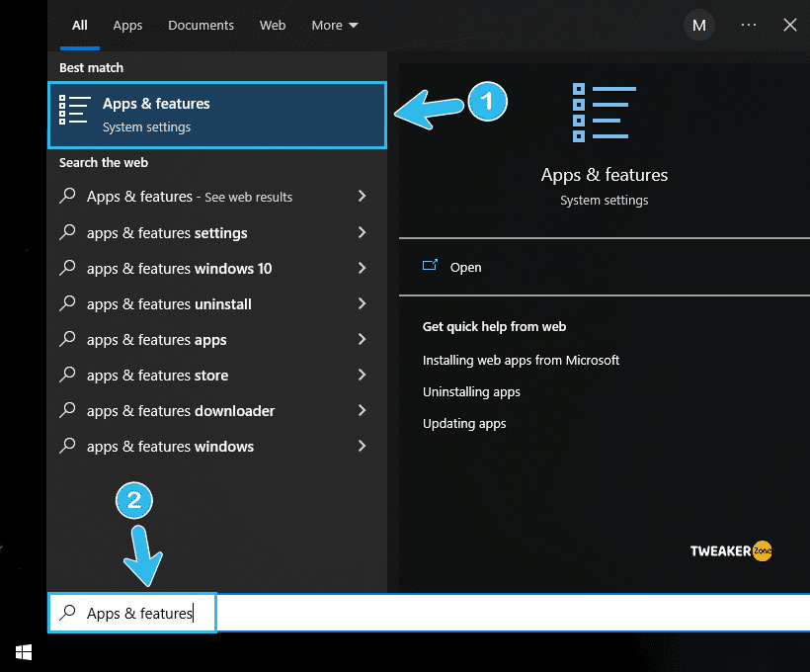The width and height of the screenshot is (810, 672).
Task: Click the large Apps & features icon in preview pane
Action: coord(604,113)
